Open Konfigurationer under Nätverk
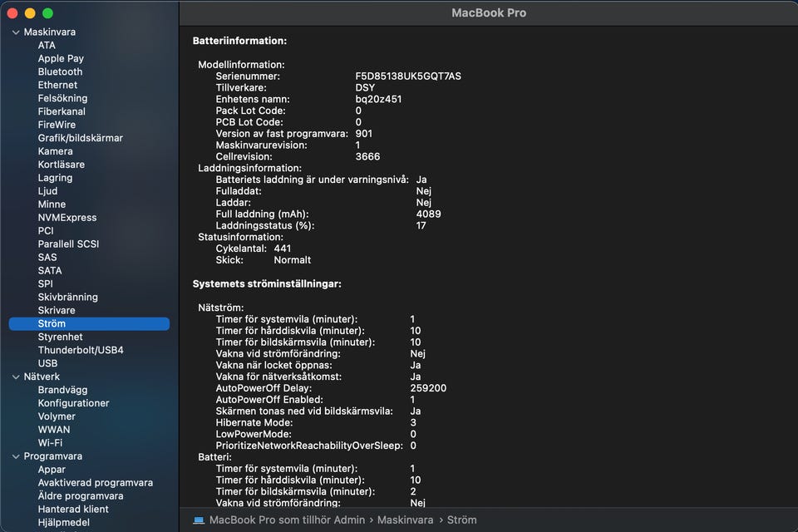This screenshot has width=798, height=532. click(x=73, y=403)
